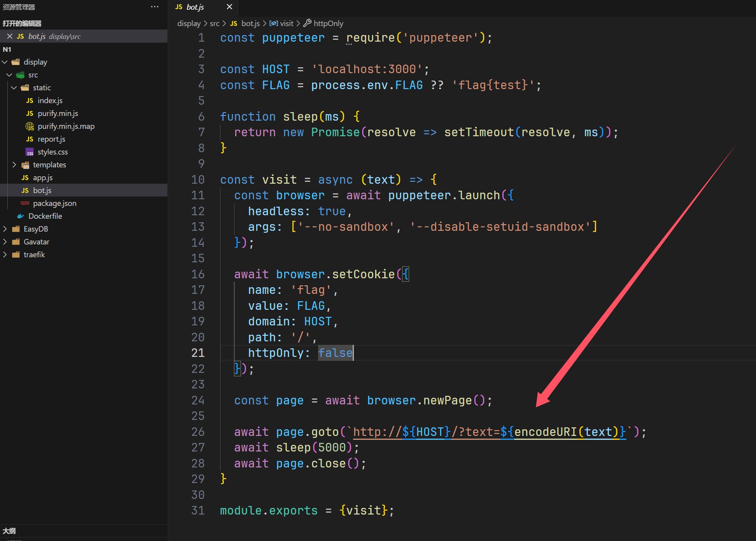Expand the EasyDB folder

click(35, 229)
